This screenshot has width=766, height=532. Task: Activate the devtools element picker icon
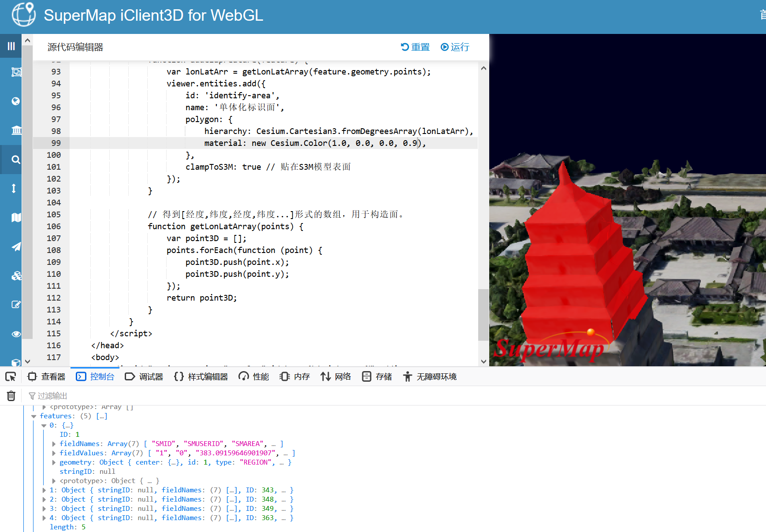[11, 377]
